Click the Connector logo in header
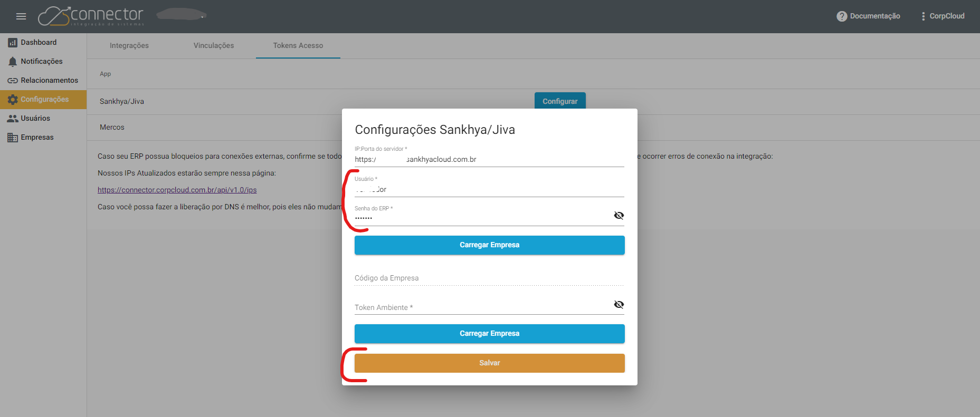 pyautogui.click(x=91, y=16)
